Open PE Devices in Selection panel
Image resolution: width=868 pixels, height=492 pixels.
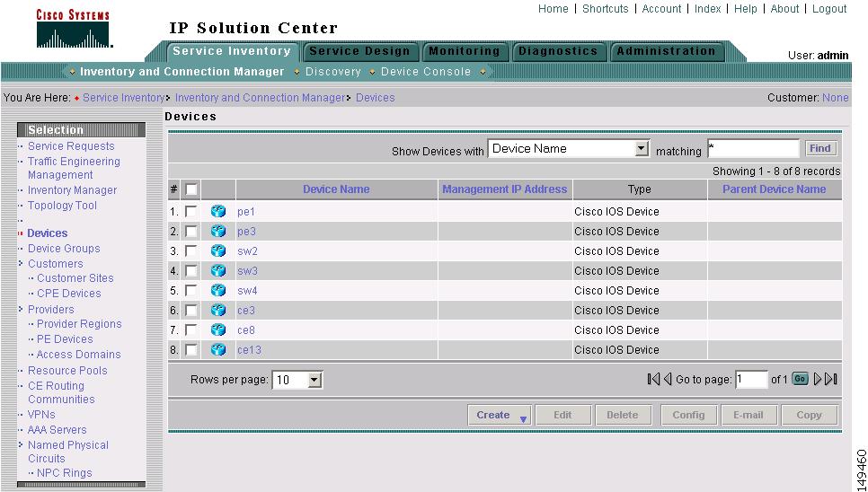(x=65, y=338)
